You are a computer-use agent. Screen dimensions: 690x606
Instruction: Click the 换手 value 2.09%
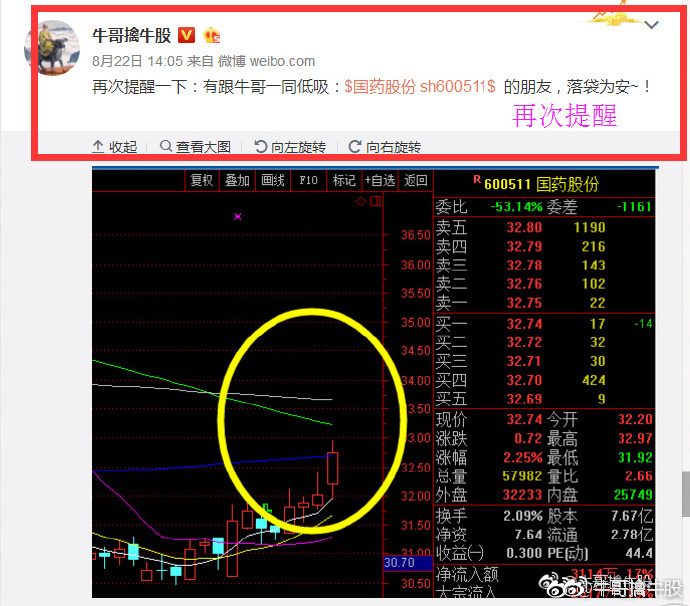pos(523,516)
